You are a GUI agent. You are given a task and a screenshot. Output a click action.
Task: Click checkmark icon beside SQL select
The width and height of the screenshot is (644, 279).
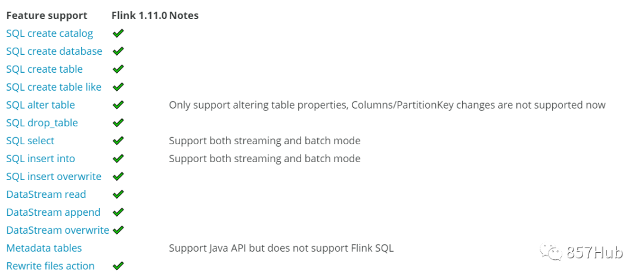pos(117,141)
